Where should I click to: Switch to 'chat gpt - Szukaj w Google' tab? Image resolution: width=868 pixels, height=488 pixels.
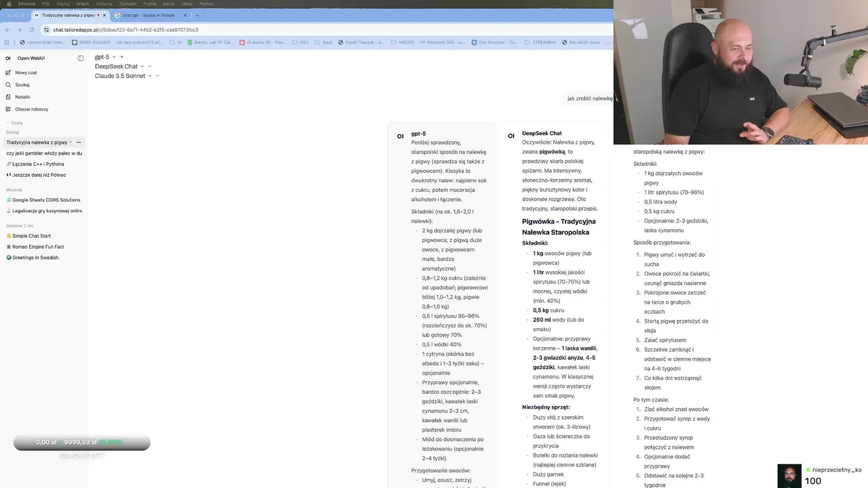click(x=149, y=15)
